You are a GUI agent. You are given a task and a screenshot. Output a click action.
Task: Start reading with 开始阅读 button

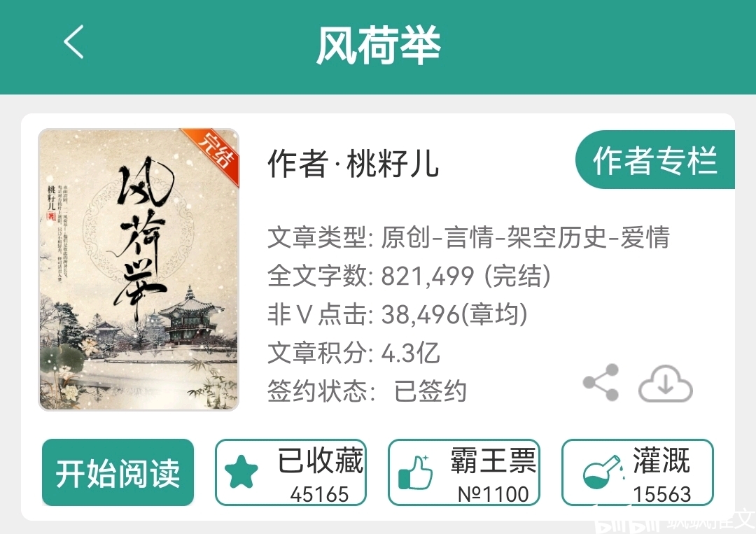pyautogui.click(x=118, y=472)
